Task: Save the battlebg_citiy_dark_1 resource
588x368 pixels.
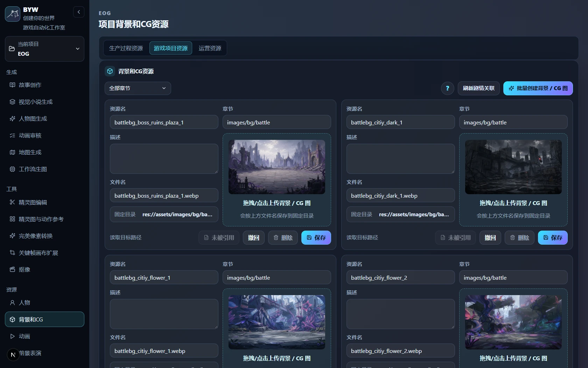Action: pos(553,238)
